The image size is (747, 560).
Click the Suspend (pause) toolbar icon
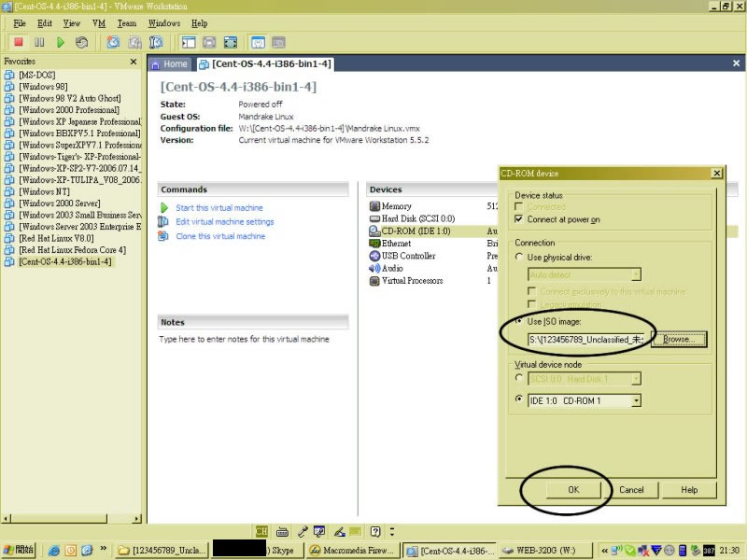[39, 42]
